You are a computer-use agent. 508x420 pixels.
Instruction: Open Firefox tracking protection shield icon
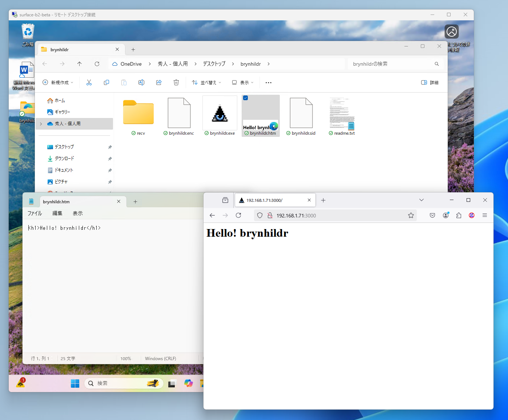pos(259,215)
